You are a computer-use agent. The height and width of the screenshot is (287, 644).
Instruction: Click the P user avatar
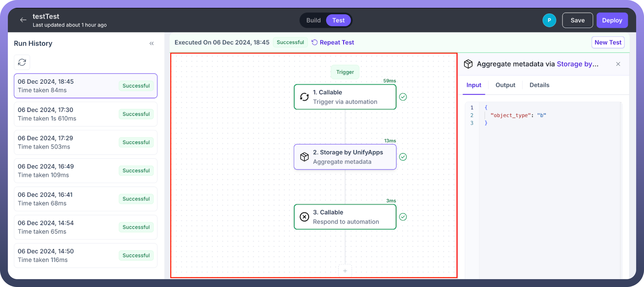549,20
